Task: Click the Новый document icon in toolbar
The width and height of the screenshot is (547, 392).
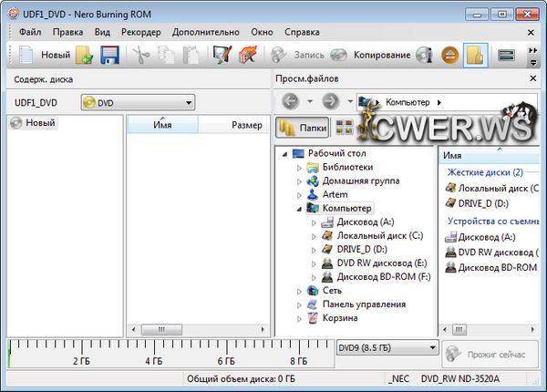Action: [x=26, y=55]
